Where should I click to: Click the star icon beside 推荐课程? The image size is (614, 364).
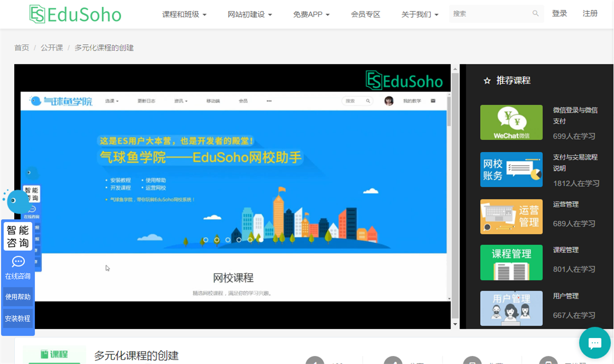(x=487, y=80)
